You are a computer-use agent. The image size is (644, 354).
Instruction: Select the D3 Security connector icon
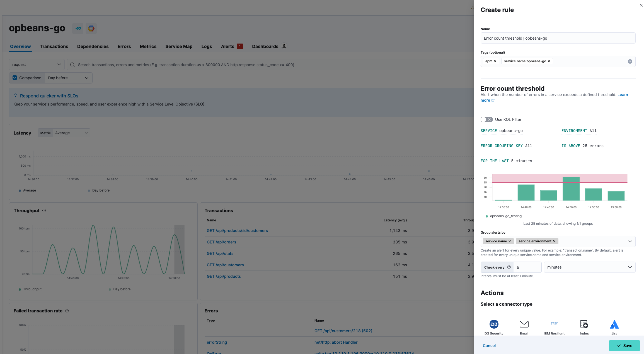coord(494,324)
